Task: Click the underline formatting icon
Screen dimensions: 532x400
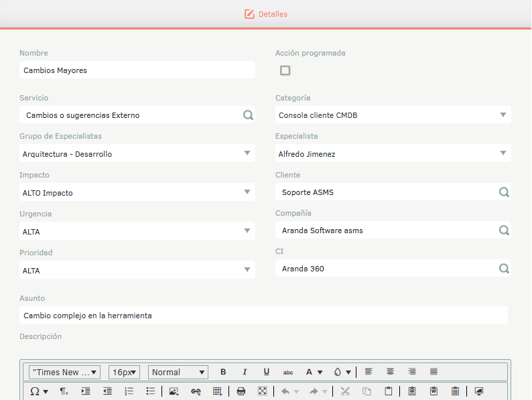Action: click(266, 372)
